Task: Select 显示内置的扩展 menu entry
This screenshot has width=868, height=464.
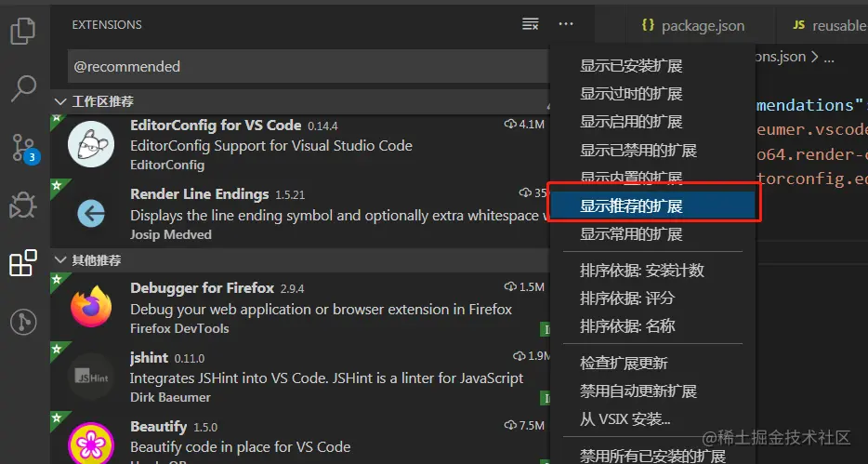Action: point(653,178)
